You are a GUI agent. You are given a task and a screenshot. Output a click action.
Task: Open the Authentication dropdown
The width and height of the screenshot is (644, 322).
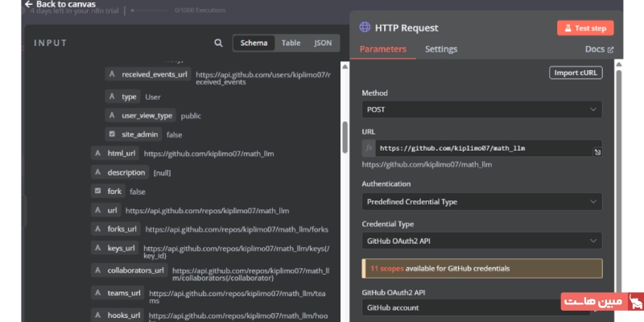click(x=481, y=202)
